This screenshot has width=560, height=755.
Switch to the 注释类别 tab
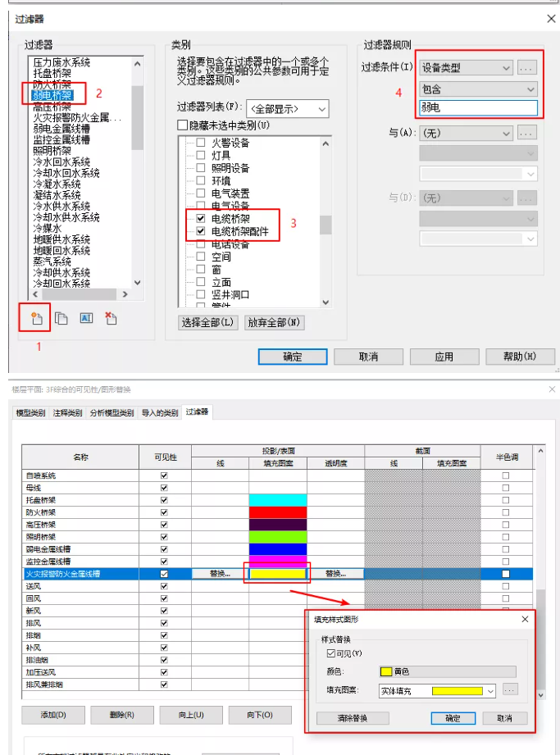point(67,412)
